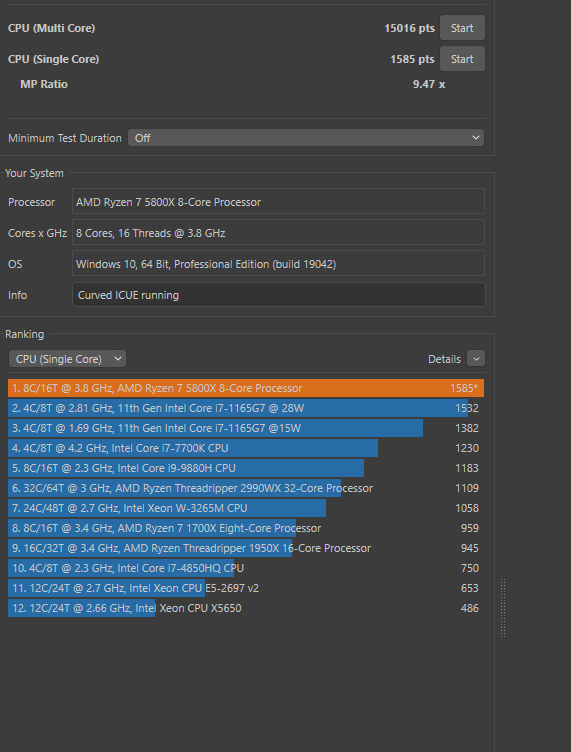Click the Info field 'Curved ICUE running'

279,294
